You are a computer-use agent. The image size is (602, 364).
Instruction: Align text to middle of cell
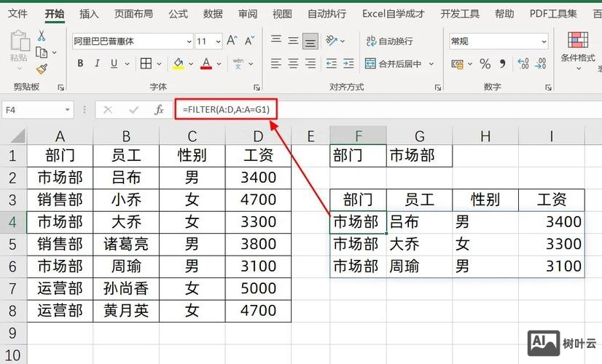tap(293, 40)
